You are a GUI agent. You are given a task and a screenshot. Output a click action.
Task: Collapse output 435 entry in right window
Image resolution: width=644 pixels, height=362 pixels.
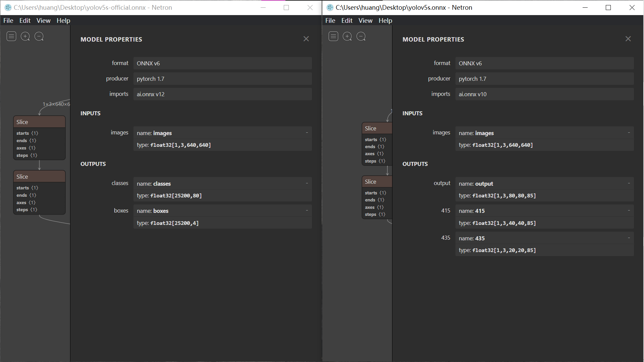pos(629,238)
